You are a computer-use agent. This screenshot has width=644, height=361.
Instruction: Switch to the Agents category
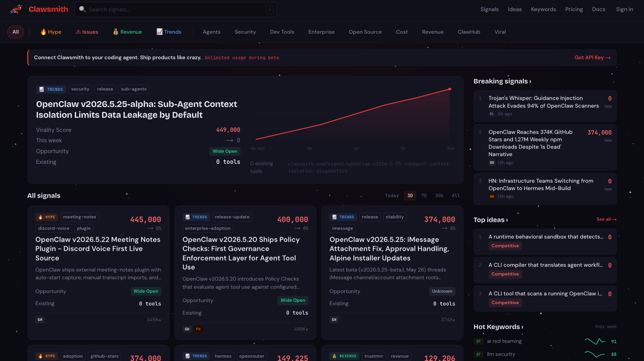(212, 32)
